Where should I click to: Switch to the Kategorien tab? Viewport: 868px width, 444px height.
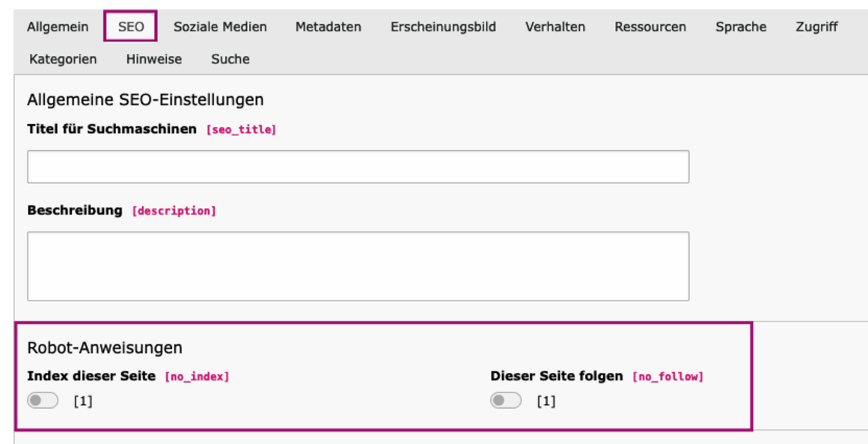63,59
